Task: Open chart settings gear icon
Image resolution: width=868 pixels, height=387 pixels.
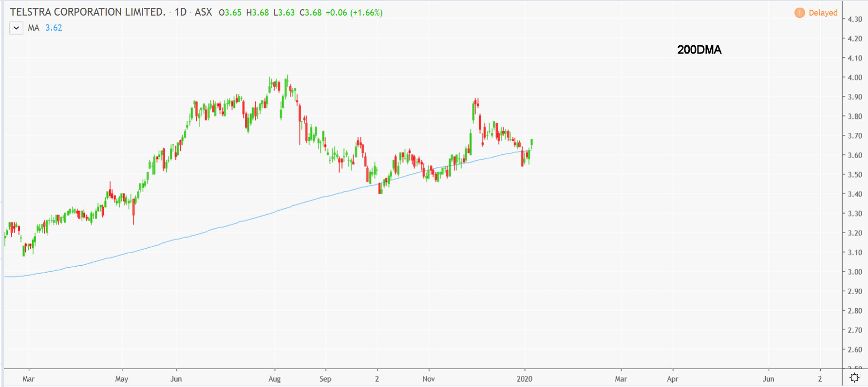Action: 854,378
